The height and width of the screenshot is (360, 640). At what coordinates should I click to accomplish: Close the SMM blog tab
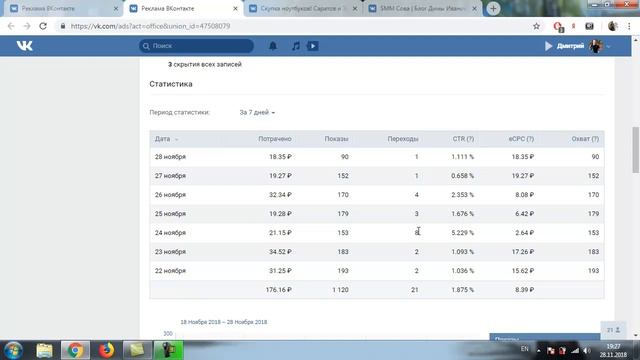tap(474, 9)
